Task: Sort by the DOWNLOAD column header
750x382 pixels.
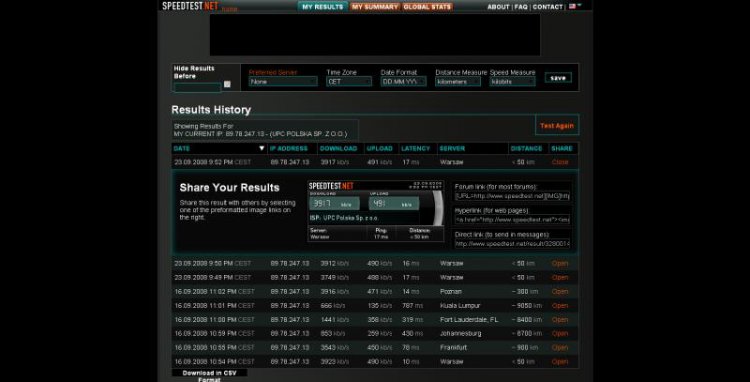Action: tap(338, 149)
